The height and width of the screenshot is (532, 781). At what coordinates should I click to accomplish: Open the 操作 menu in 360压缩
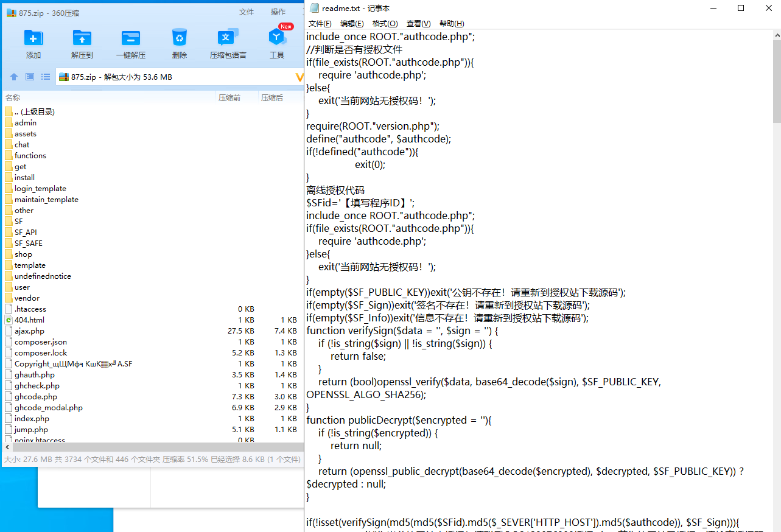click(x=278, y=12)
